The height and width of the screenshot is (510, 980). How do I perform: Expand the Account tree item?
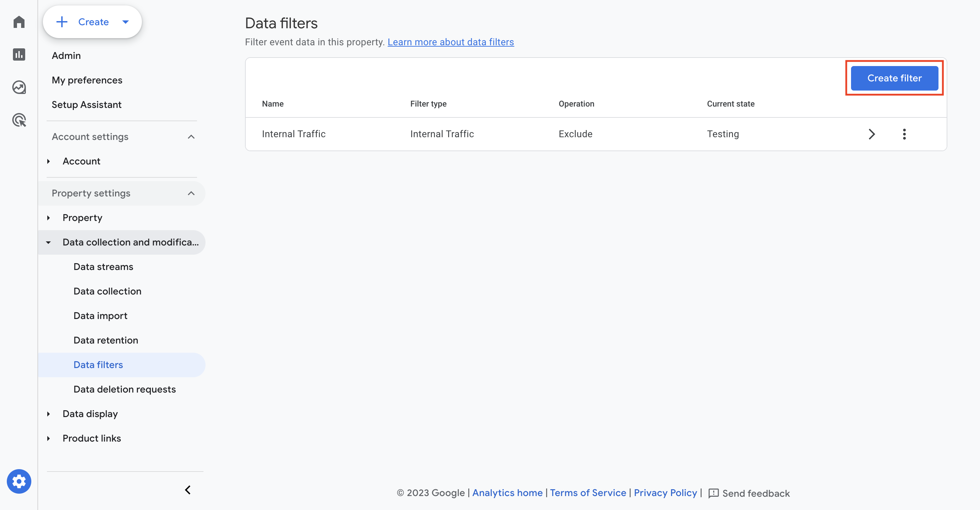click(x=48, y=161)
